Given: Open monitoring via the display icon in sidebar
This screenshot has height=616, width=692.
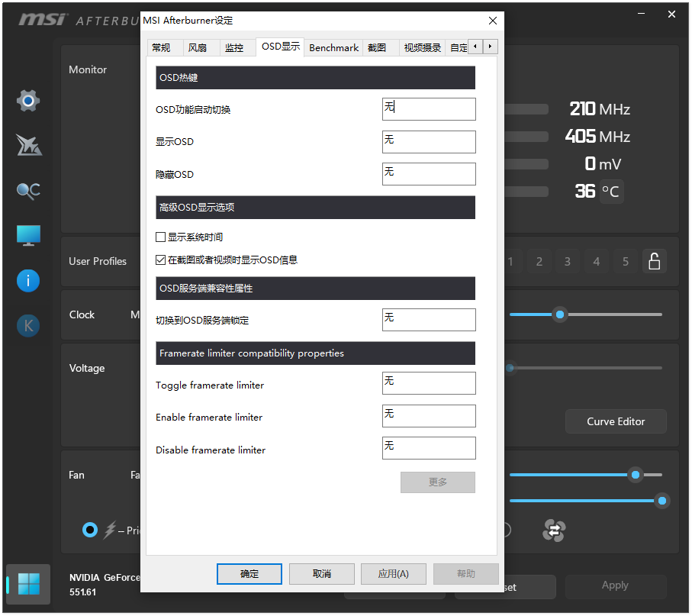Looking at the screenshot, I should pyautogui.click(x=27, y=235).
